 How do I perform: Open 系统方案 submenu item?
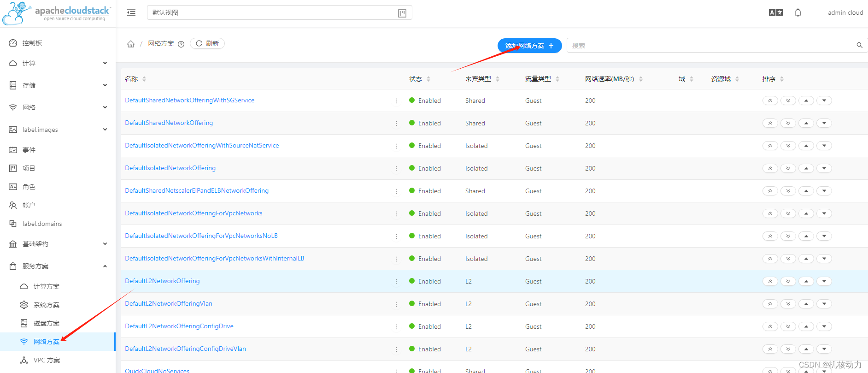[58, 305]
